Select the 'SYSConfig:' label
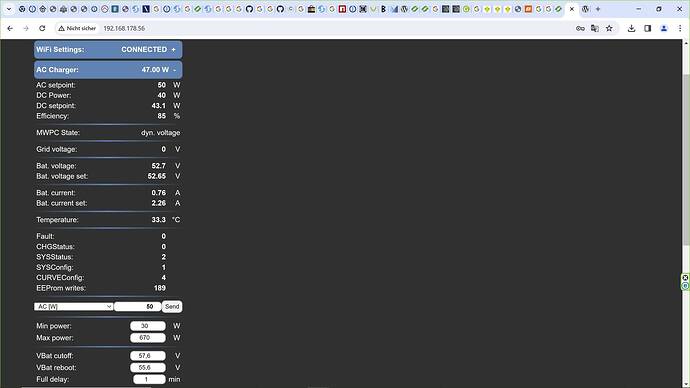The height and width of the screenshot is (388, 690). click(55, 267)
